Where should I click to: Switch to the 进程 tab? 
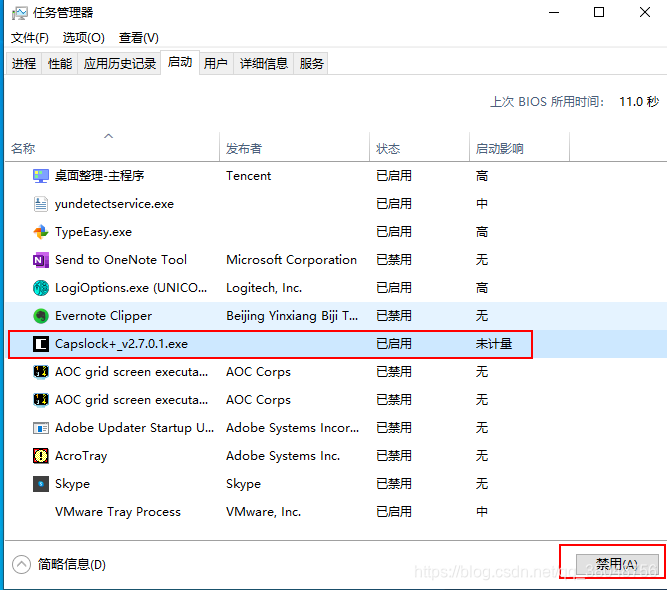(x=24, y=64)
